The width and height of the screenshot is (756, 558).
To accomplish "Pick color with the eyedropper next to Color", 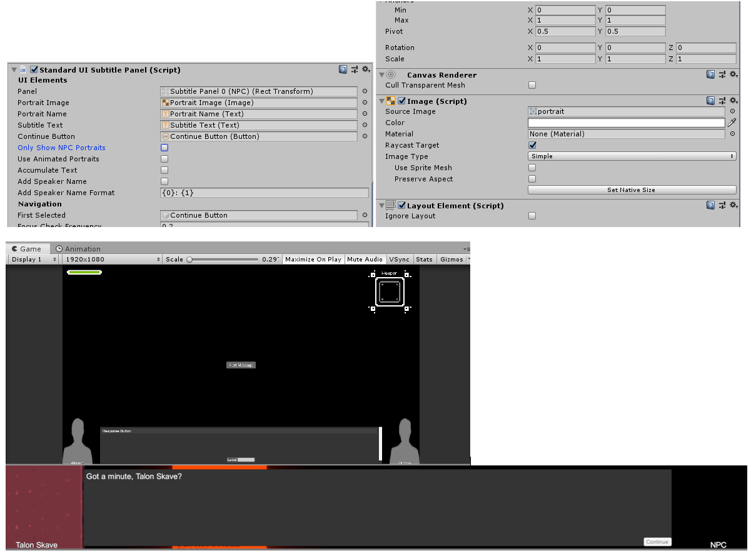I will pyautogui.click(x=732, y=123).
